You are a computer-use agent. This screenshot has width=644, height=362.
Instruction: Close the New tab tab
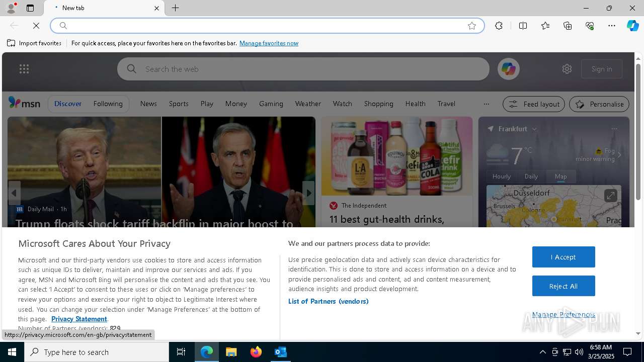click(x=156, y=8)
